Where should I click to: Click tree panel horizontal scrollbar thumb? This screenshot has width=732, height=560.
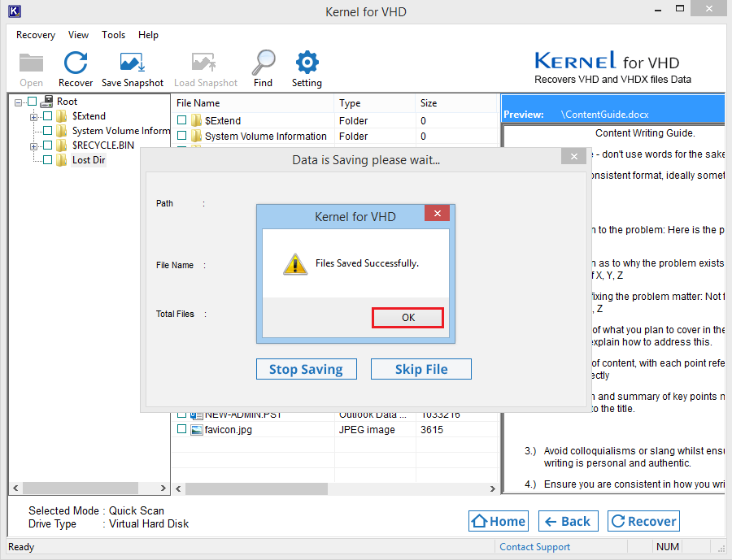point(81,488)
